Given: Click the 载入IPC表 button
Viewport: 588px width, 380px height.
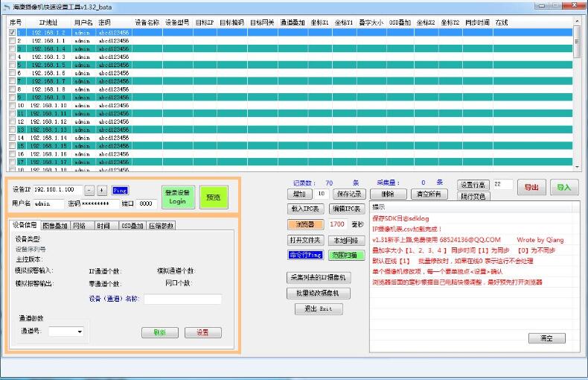Looking at the screenshot, I should pos(305,209).
